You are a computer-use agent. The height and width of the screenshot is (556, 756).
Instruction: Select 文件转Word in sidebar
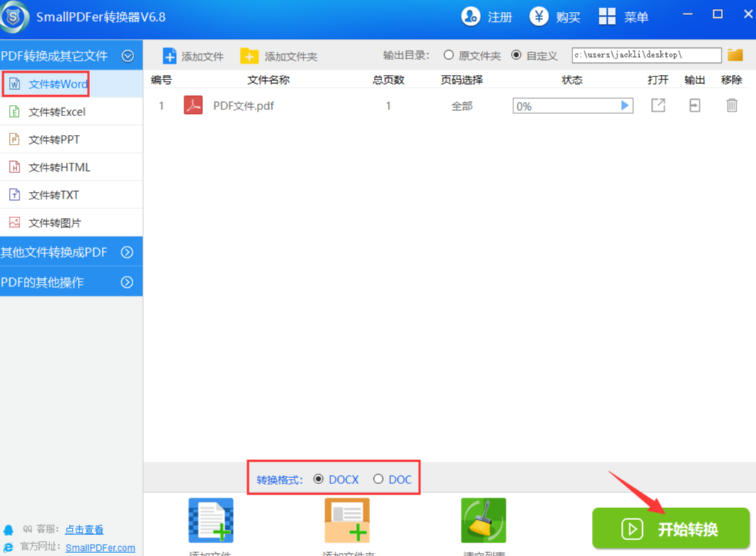pos(71,84)
